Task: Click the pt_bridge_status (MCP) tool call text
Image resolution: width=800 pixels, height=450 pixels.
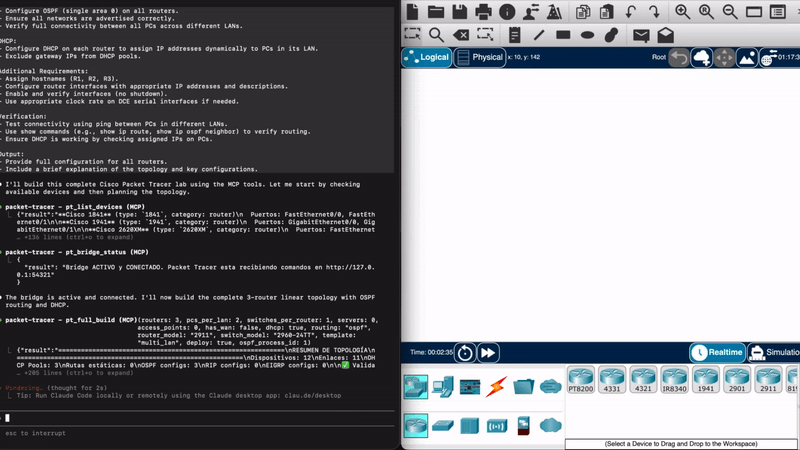Action: point(77,252)
